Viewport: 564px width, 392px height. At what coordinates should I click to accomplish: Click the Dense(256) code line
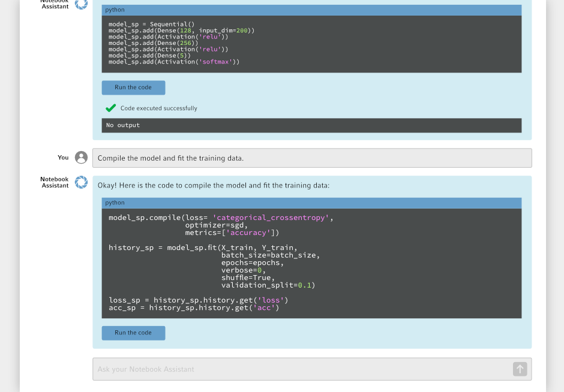tap(153, 43)
